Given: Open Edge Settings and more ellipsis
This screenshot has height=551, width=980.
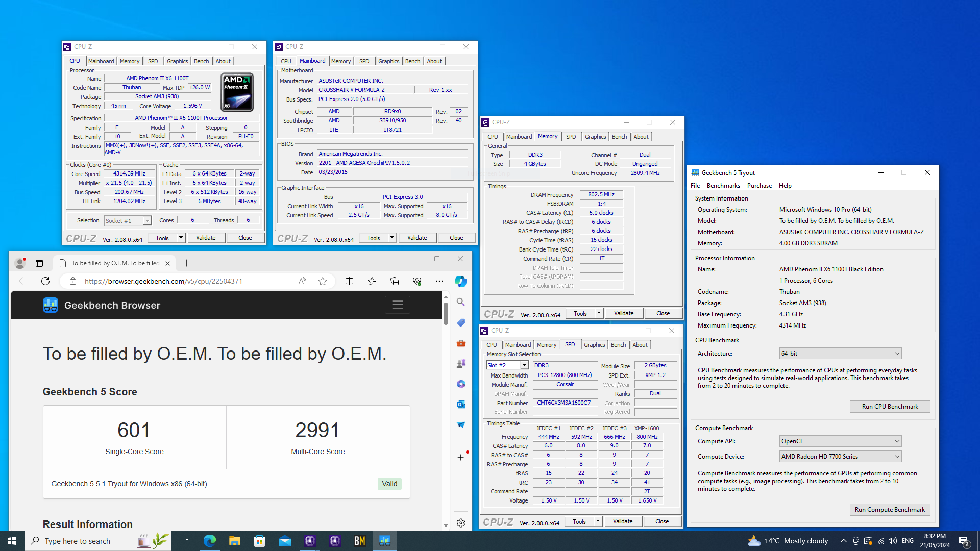Looking at the screenshot, I should (x=439, y=281).
